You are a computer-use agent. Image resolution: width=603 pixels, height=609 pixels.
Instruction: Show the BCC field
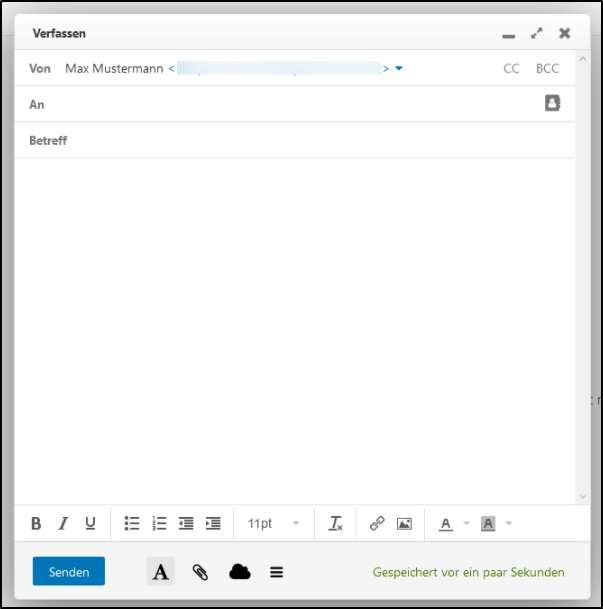click(x=547, y=68)
